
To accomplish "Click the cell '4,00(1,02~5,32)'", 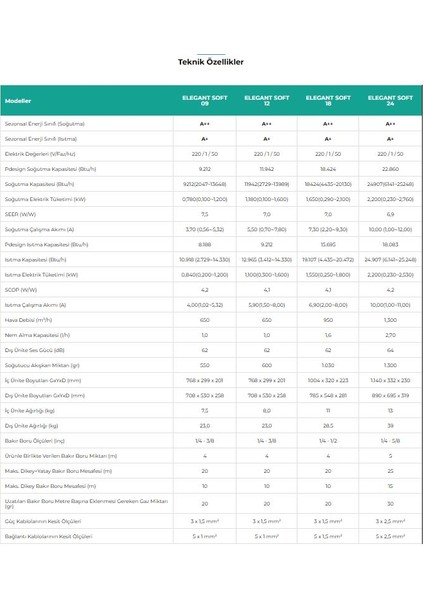I will tap(205, 305).
